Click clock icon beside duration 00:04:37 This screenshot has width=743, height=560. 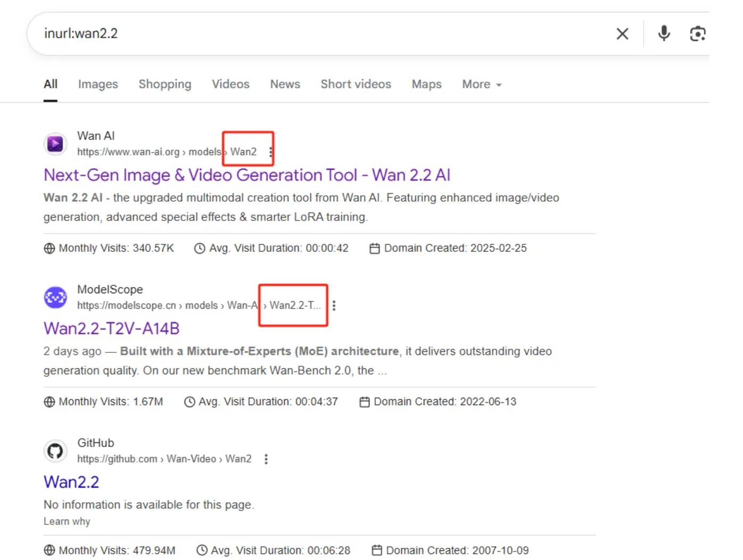(x=189, y=402)
